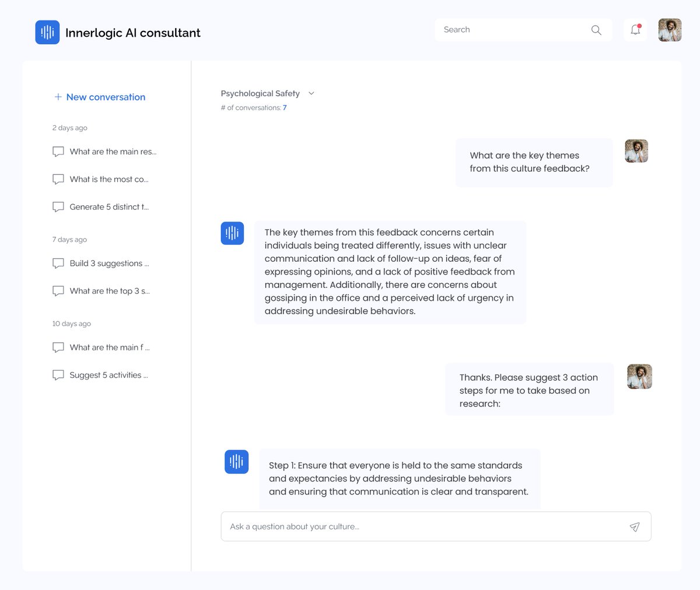Click chat bubble icon beside 'What are the main f'

pyautogui.click(x=58, y=347)
